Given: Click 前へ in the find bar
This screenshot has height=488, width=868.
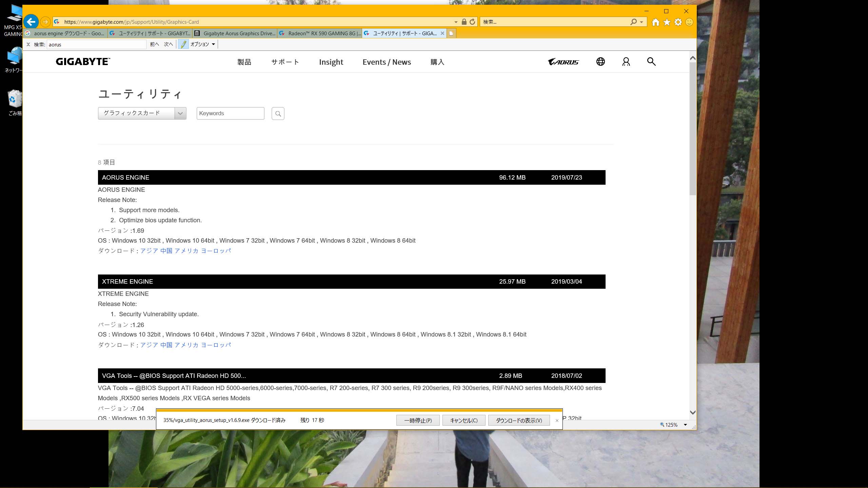Looking at the screenshot, I should pyautogui.click(x=155, y=44).
